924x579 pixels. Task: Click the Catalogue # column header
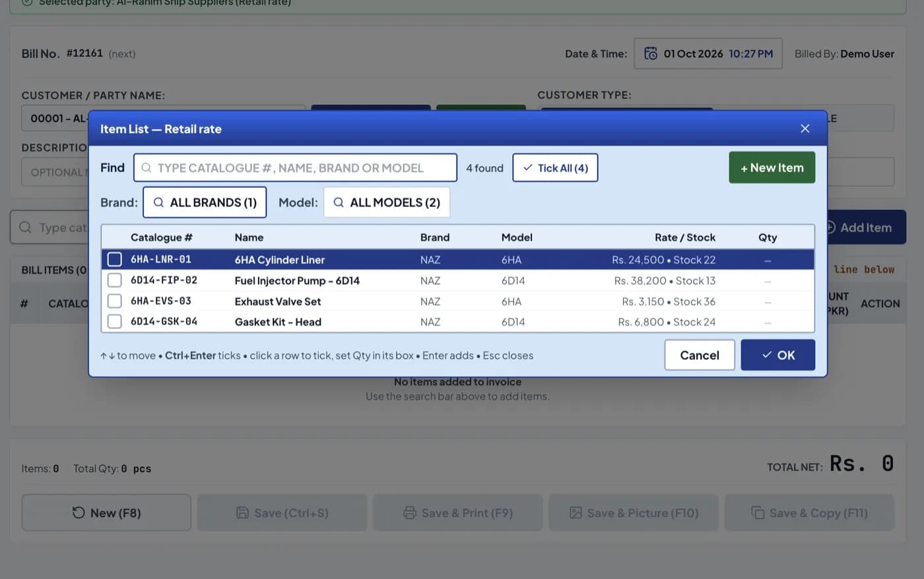(162, 237)
